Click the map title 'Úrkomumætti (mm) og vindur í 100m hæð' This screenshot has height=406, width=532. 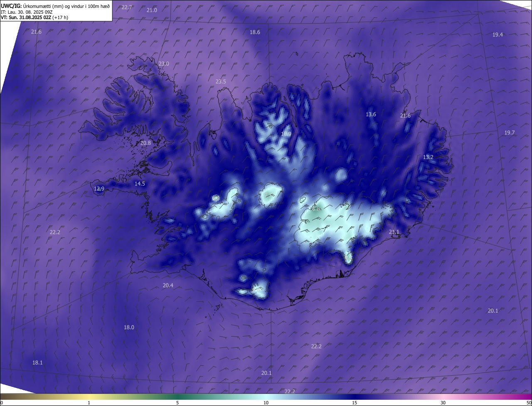[66, 6]
